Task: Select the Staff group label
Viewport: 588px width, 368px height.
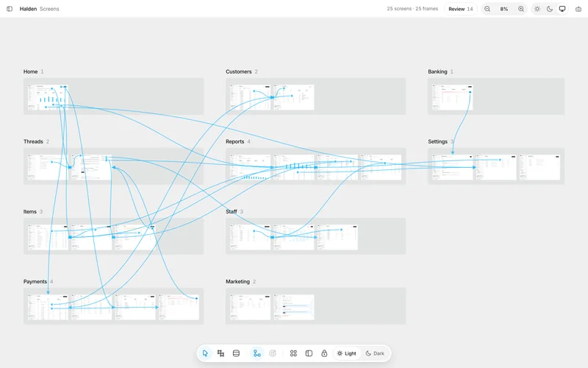Action: point(232,212)
